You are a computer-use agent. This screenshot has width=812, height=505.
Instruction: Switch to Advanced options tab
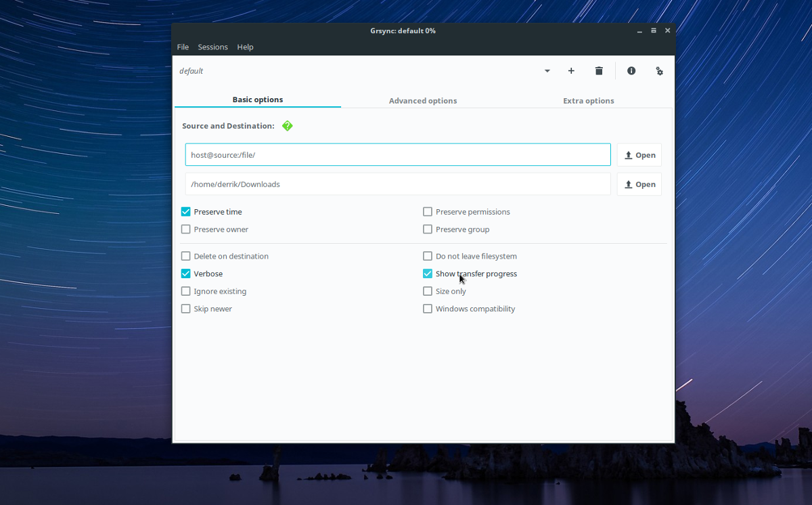click(423, 101)
